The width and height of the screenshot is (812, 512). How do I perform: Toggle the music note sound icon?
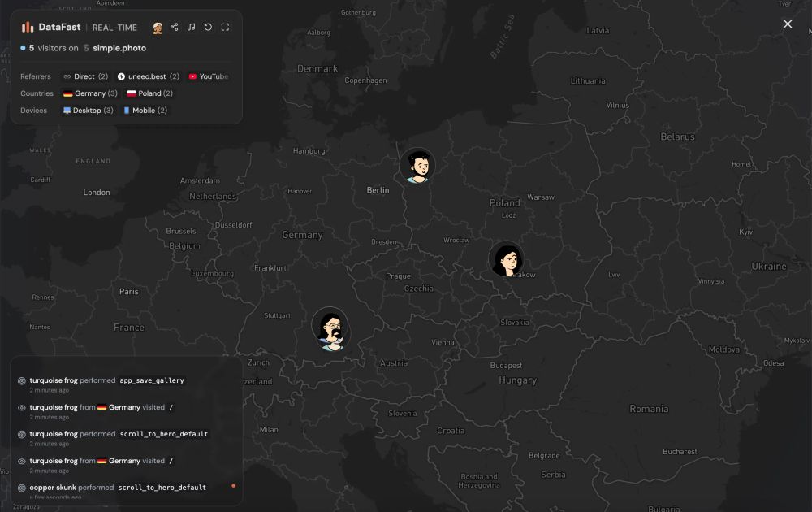pyautogui.click(x=191, y=27)
